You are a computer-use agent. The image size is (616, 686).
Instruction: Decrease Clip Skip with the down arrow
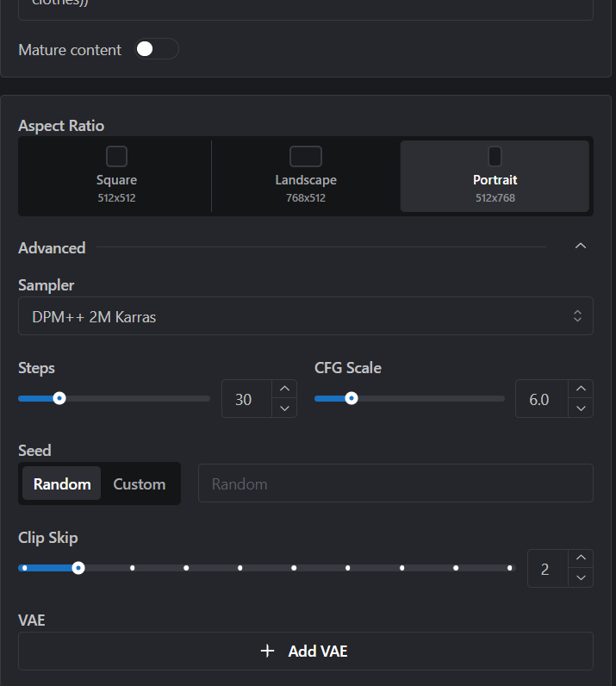(x=581, y=577)
